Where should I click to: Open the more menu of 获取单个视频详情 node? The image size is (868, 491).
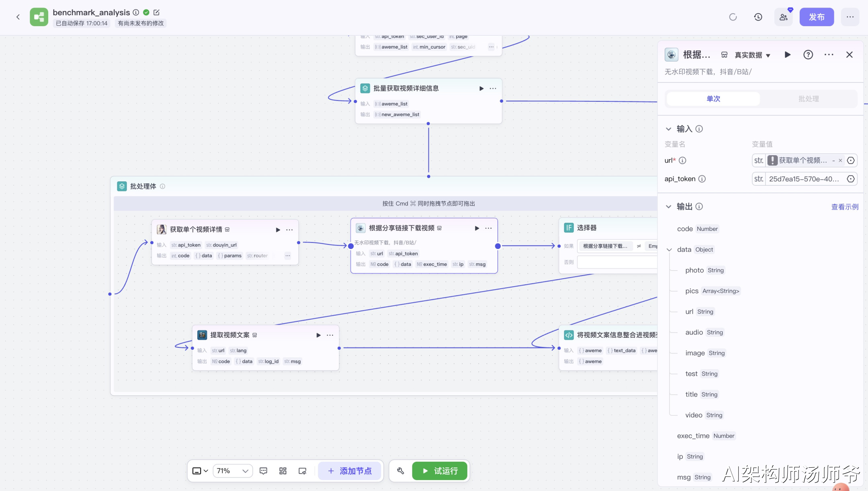[289, 230]
